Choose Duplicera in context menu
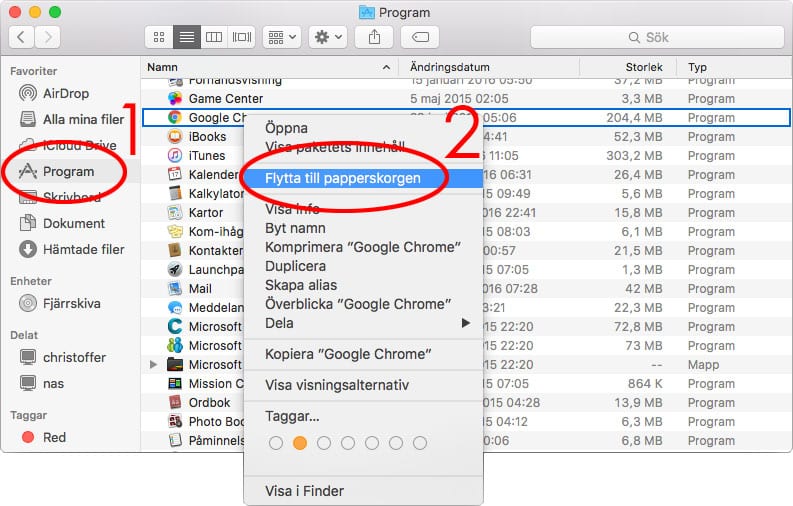 pyautogui.click(x=363, y=266)
